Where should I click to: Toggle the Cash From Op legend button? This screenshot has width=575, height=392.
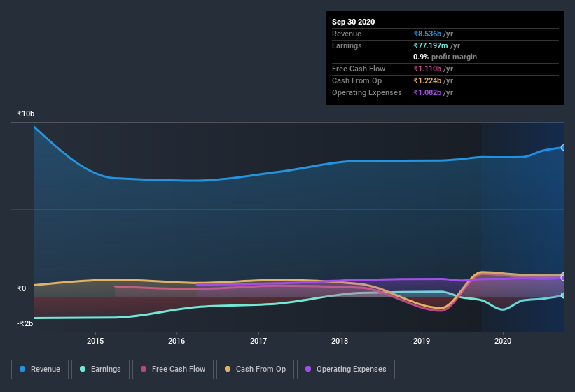(x=255, y=370)
